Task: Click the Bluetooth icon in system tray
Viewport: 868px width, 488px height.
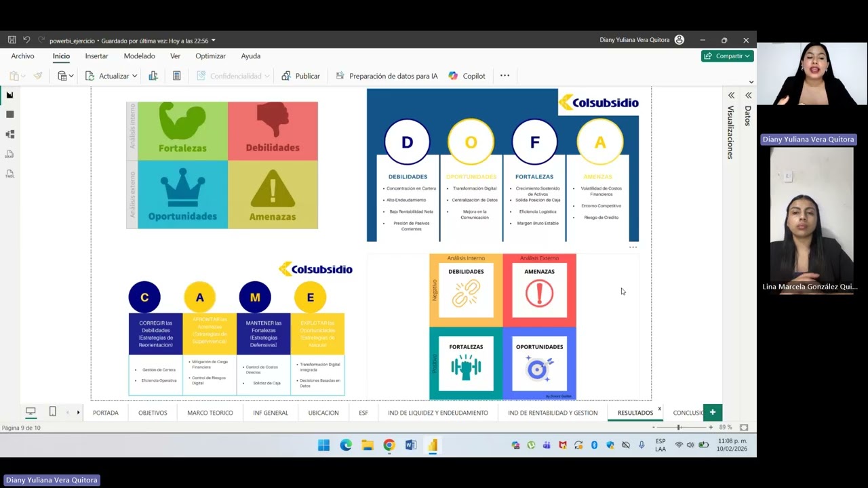Action: tap(594, 445)
